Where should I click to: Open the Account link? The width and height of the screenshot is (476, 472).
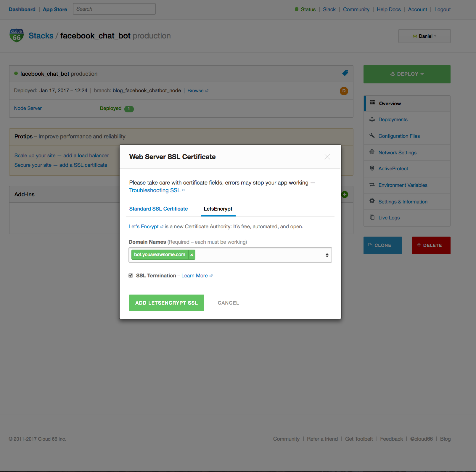click(417, 9)
